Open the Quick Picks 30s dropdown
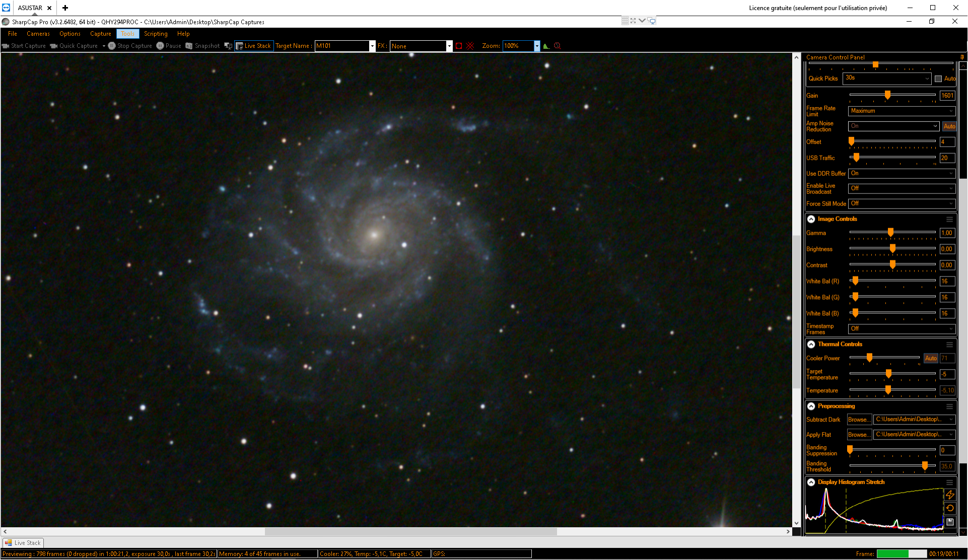This screenshot has width=968, height=560. click(x=887, y=78)
